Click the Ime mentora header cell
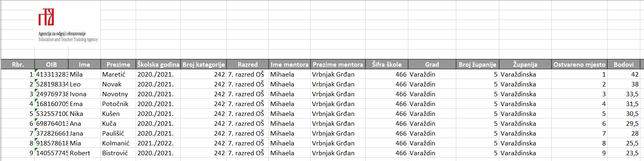This screenshot has height=161, width=644. [289, 64]
